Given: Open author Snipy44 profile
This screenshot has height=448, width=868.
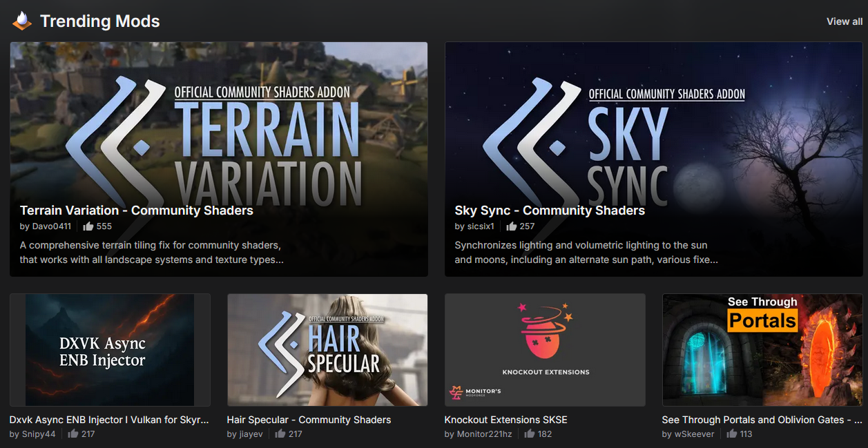Looking at the screenshot, I should 39,434.
